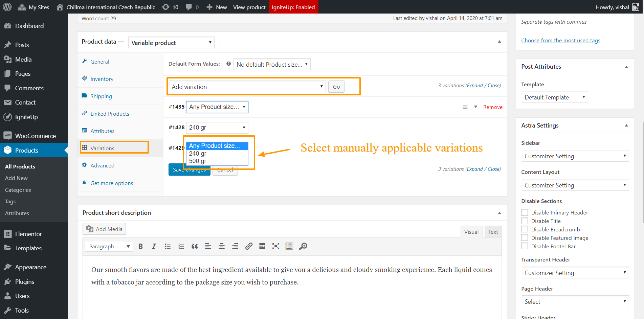Check Disable Footer Bar
Image resolution: width=644 pixels, height=319 pixels.
click(525, 246)
